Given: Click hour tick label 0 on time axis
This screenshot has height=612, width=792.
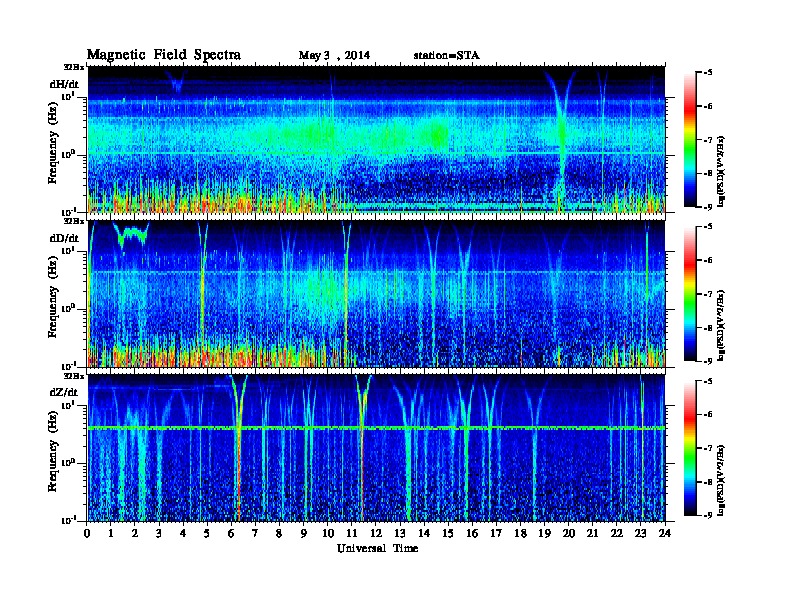Looking at the screenshot, I should pos(87,533).
